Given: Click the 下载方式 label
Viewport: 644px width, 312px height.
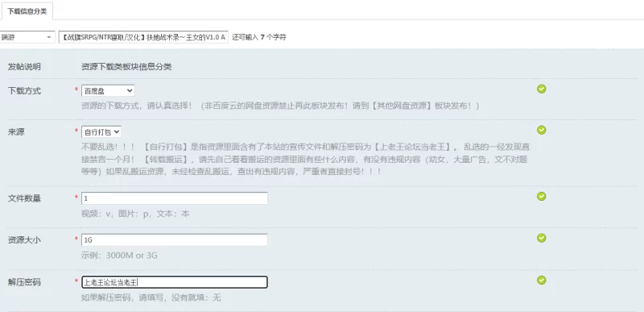Looking at the screenshot, I should (x=24, y=91).
